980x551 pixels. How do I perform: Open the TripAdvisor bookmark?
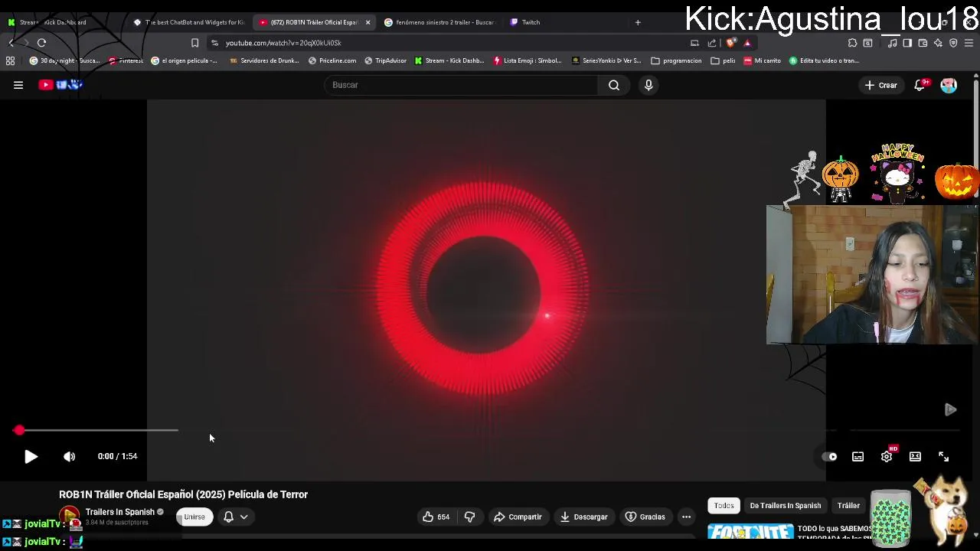coord(385,60)
